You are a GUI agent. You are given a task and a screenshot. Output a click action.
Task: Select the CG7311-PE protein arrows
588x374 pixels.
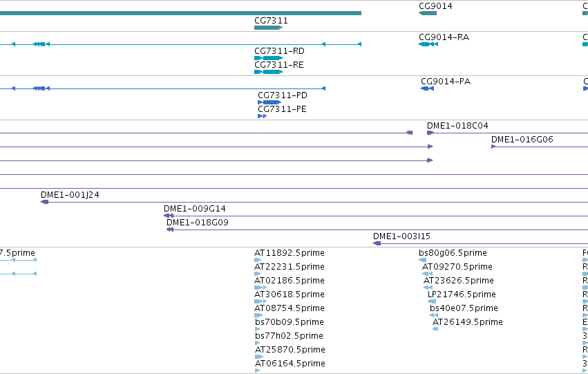(262, 116)
